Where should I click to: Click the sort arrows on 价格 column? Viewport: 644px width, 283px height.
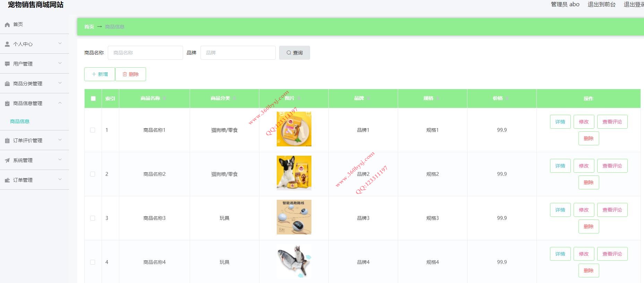click(507, 98)
